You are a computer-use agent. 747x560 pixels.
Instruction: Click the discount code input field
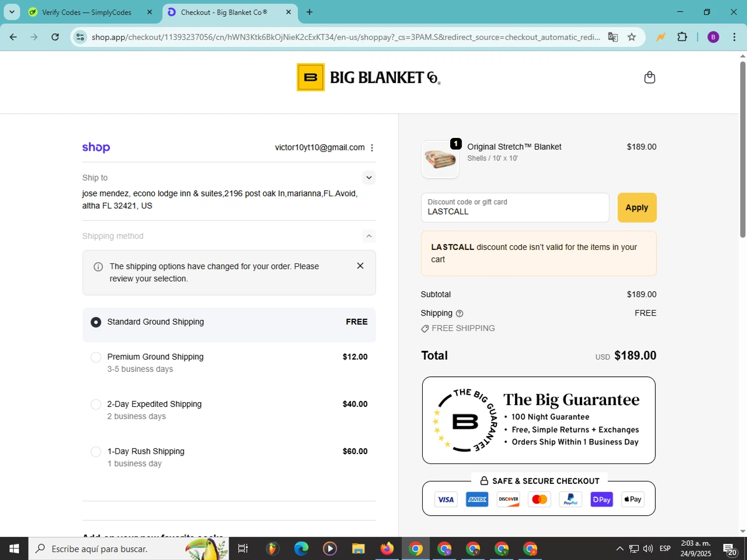click(x=515, y=208)
